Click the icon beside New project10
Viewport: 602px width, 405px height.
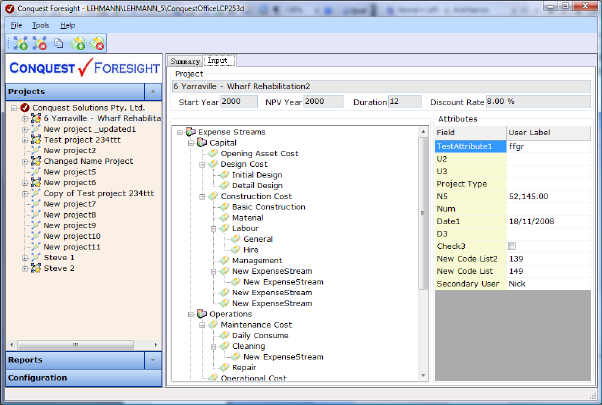coord(36,236)
